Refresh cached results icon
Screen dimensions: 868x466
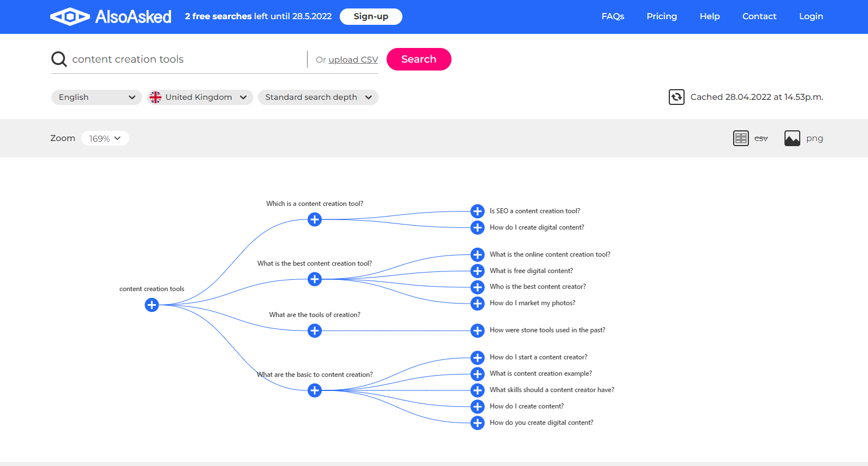(677, 97)
